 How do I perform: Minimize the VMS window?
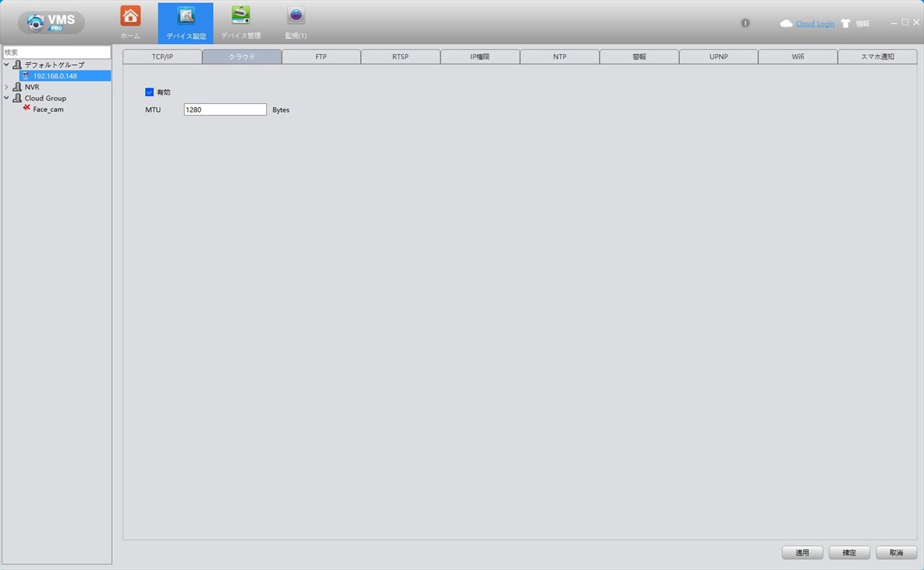[x=894, y=22]
